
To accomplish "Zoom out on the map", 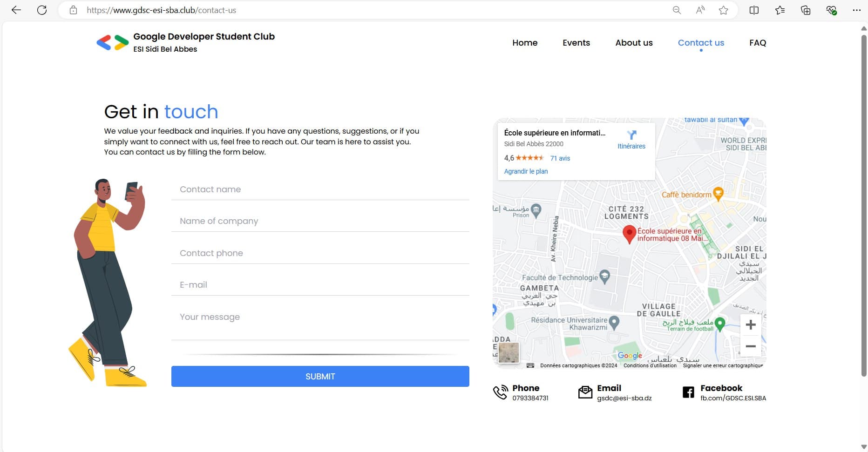I will coord(750,346).
